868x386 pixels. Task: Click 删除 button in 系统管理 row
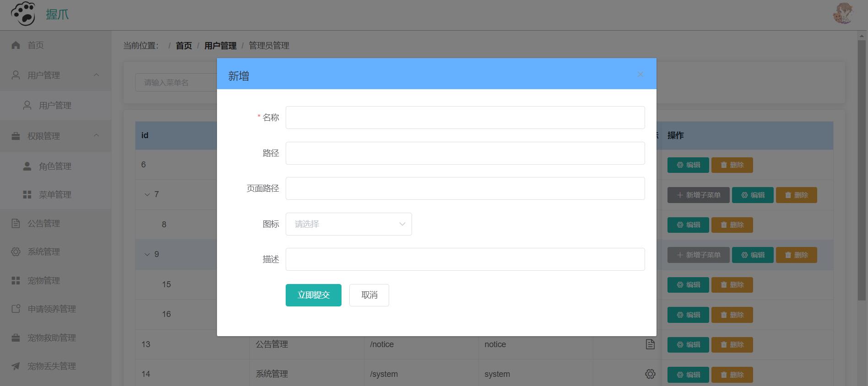(732, 375)
